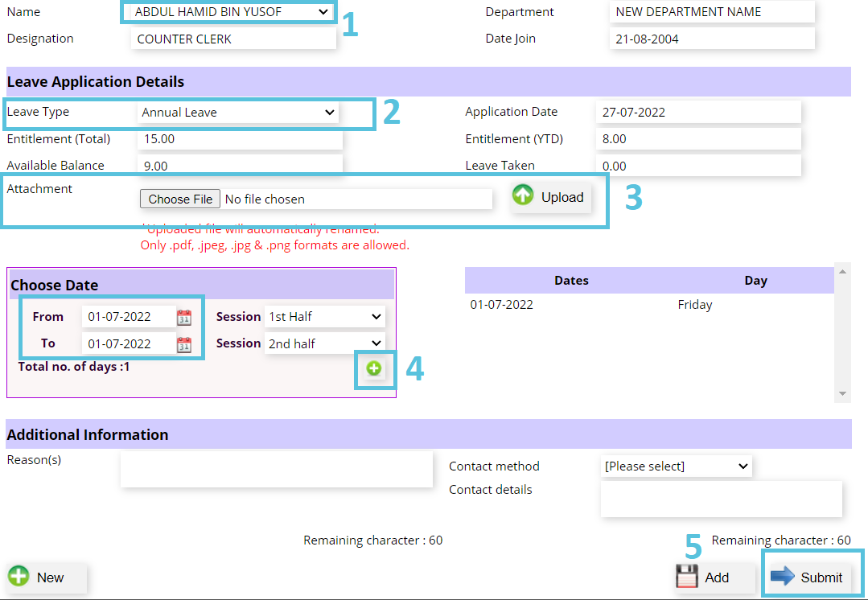Click inside the Reason(s) text field

click(x=276, y=471)
